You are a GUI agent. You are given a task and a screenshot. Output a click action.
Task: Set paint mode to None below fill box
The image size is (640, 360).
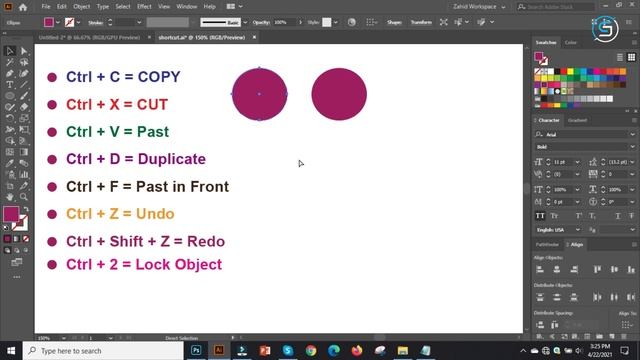click(x=26, y=239)
